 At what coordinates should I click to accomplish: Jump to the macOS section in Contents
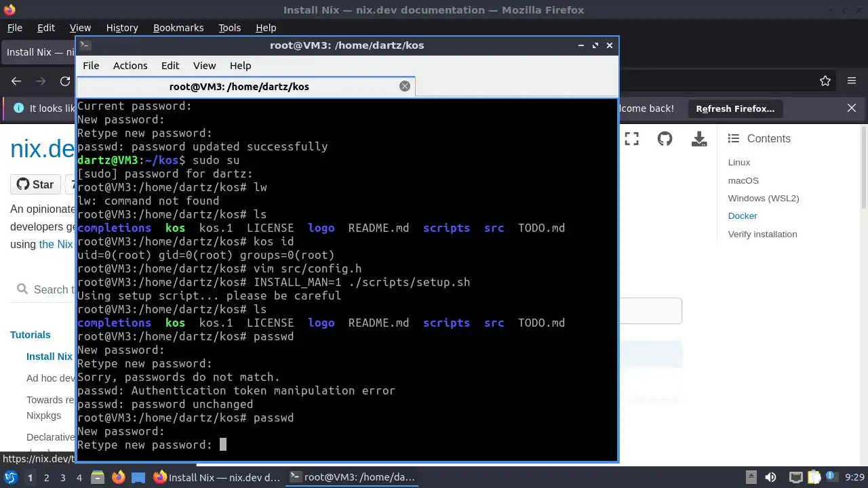743,181
